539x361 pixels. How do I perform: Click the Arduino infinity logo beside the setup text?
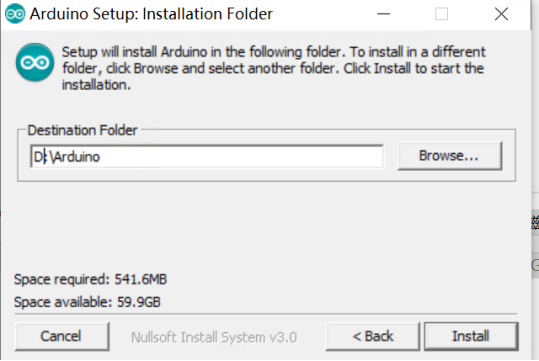(35, 62)
